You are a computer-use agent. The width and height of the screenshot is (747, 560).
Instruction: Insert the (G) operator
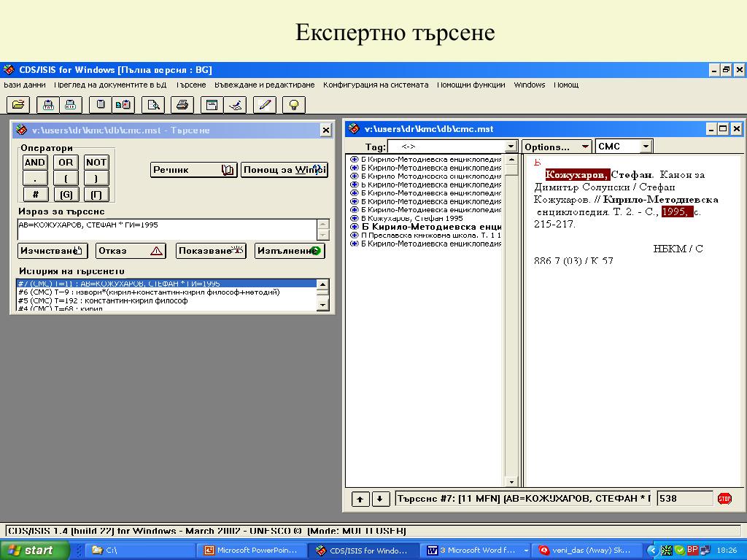coord(66,194)
